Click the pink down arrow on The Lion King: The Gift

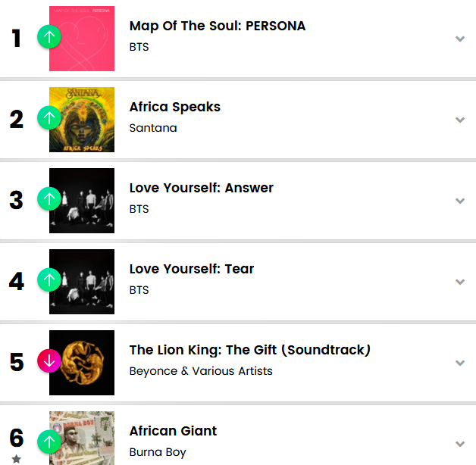[x=49, y=361]
